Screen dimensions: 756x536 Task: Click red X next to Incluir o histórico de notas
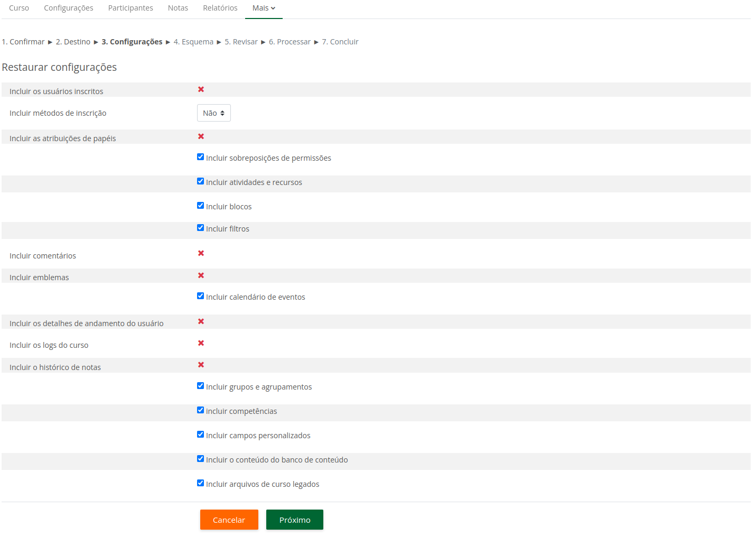pos(201,365)
